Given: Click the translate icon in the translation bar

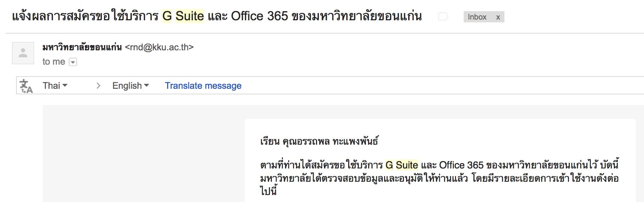Looking at the screenshot, I should tap(26, 86).
